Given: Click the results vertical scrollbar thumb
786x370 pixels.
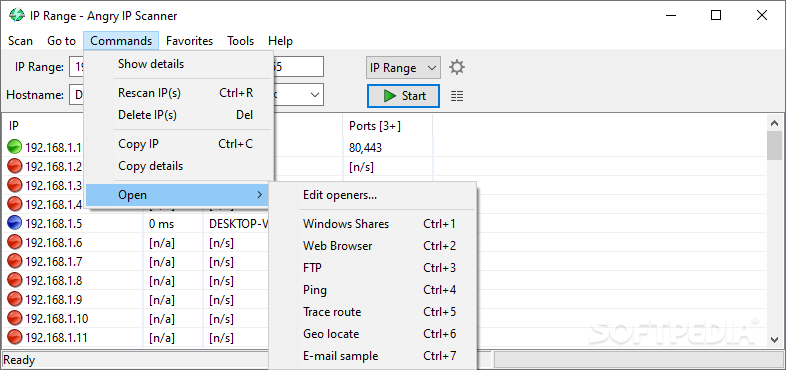Looking at the screenshot, I should pyautogui.click(x=774, y=145).
